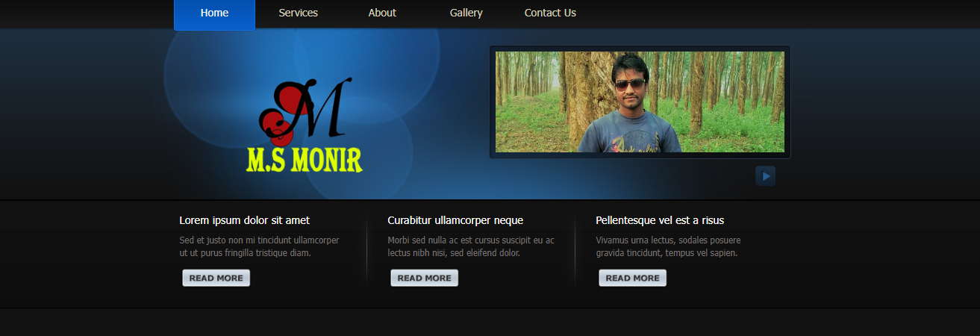Select the heading 'Lorem ipsum dolor sit amet'
This screenshot has width=980, height=336.
pyautogui.click(x=245, y=220)
